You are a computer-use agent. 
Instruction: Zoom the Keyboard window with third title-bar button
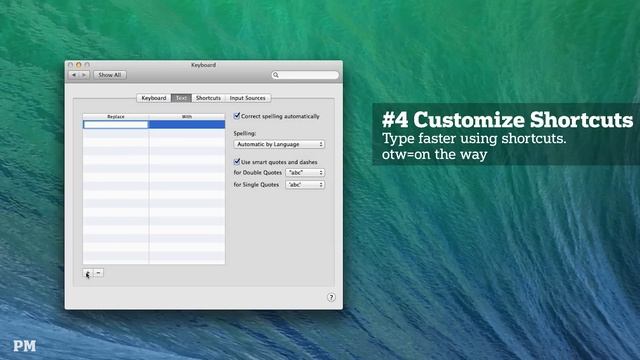point(87,65)
